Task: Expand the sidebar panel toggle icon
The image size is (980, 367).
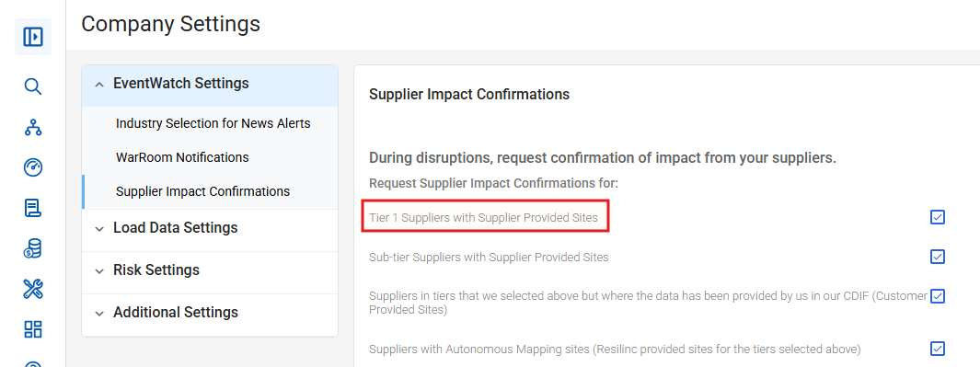Action: click(33, 37)
